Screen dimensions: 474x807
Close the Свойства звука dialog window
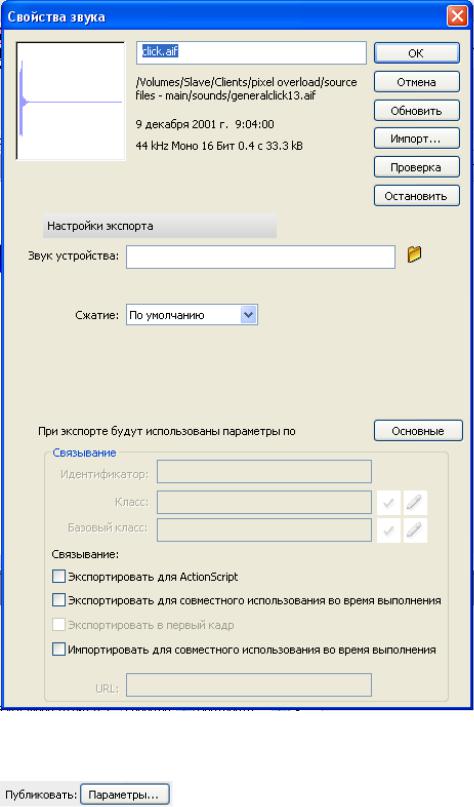(x=457, y=16)
